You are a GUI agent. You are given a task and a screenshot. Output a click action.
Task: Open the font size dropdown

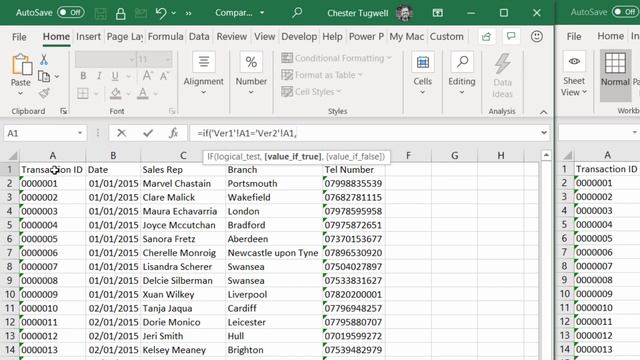coord(167,60)
